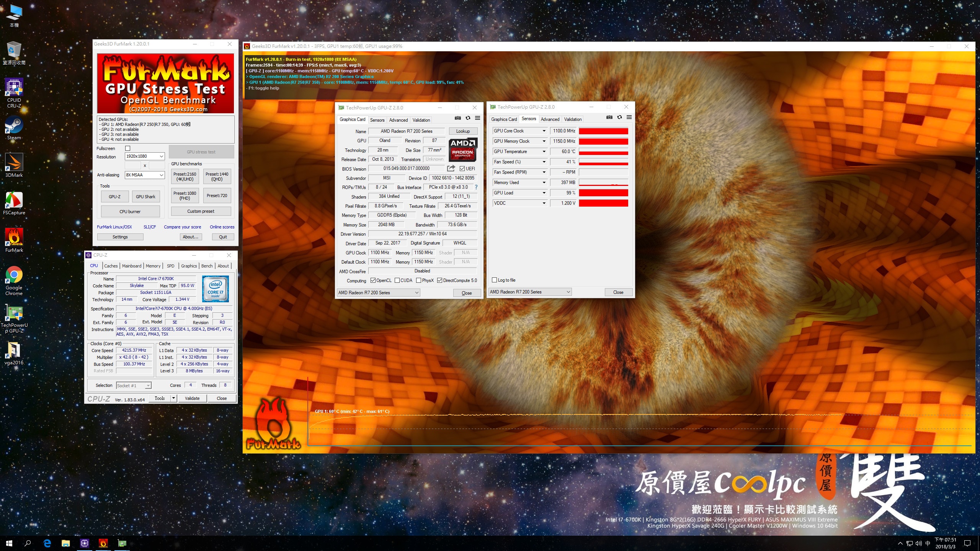Viewport: 980px width, 551px height.
Task: Switch to CPU-Z Bench tab
Action: pyautogui.click(x=207, y=266)
